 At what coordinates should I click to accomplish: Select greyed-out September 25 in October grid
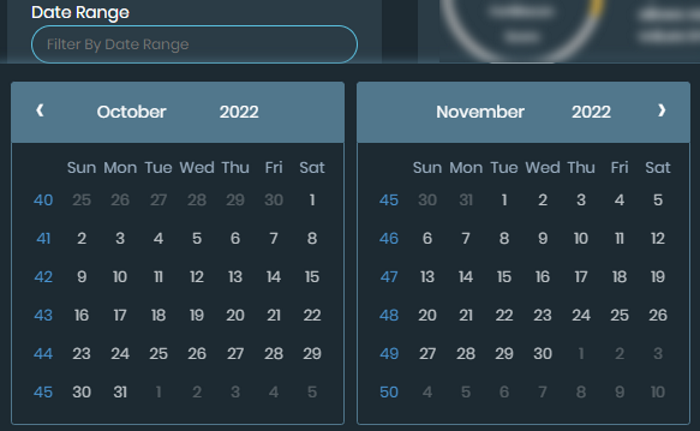click(x=82, y=200)
